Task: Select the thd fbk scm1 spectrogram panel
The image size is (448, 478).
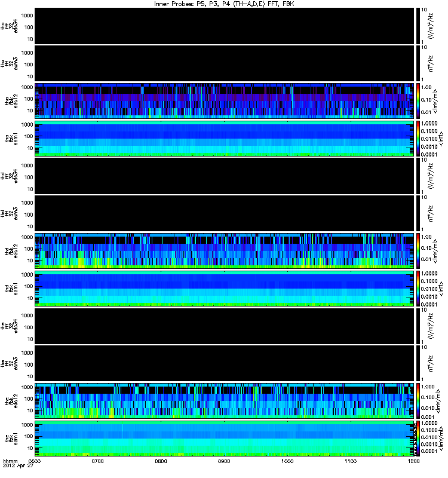Action: [x=225, y=289]
